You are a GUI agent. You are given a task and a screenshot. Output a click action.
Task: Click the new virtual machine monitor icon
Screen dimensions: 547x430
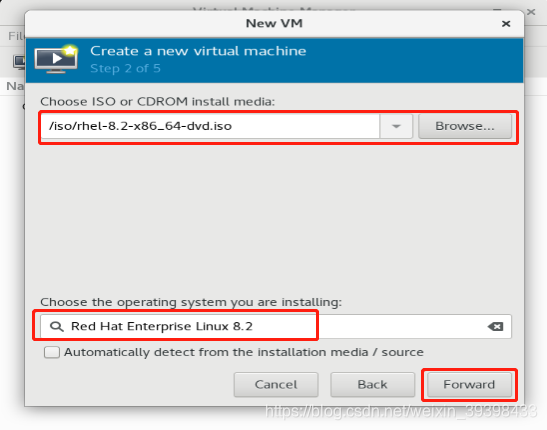tap(56, 59)
